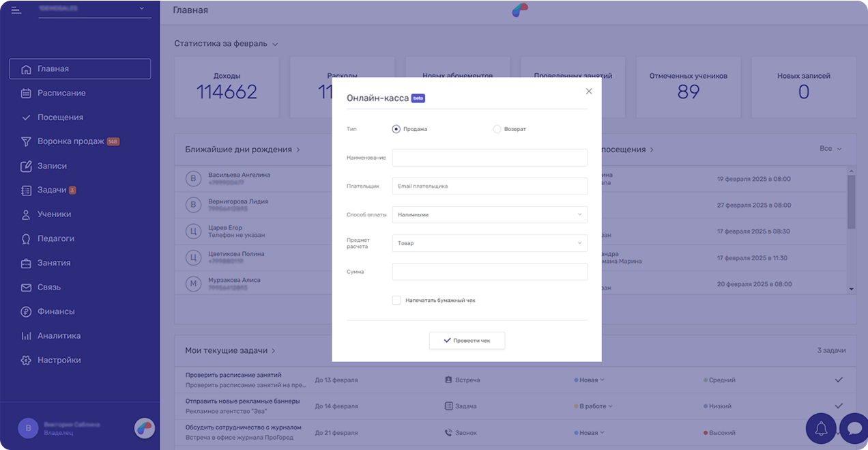This screenshot has height=450, width=868.
Task: Open the chat bubble icon
Action: (853, 428)
